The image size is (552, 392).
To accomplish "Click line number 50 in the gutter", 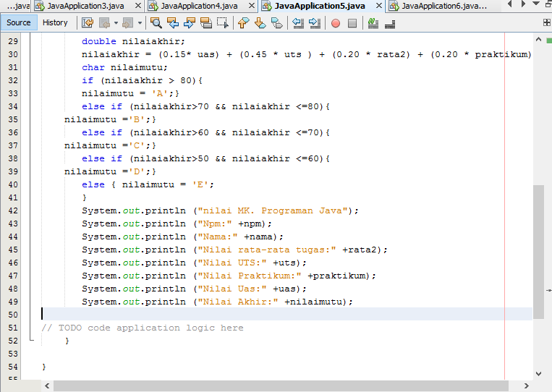I will click(x=13, y=315).
